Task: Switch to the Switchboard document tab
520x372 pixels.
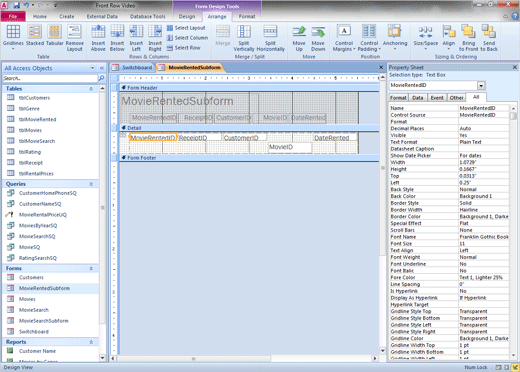Action: (133, 68)
